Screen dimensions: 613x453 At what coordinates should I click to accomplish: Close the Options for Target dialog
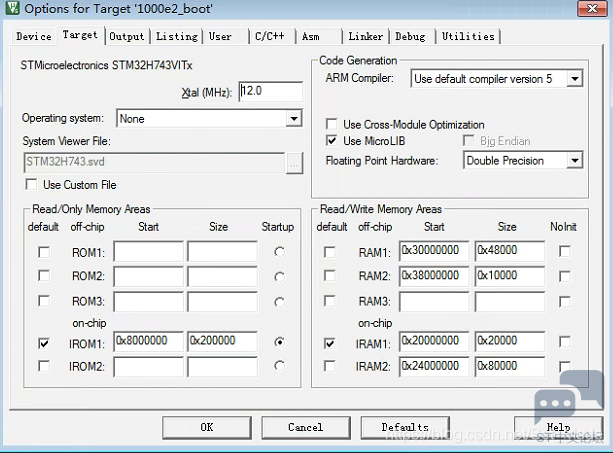tap(592, 8)
